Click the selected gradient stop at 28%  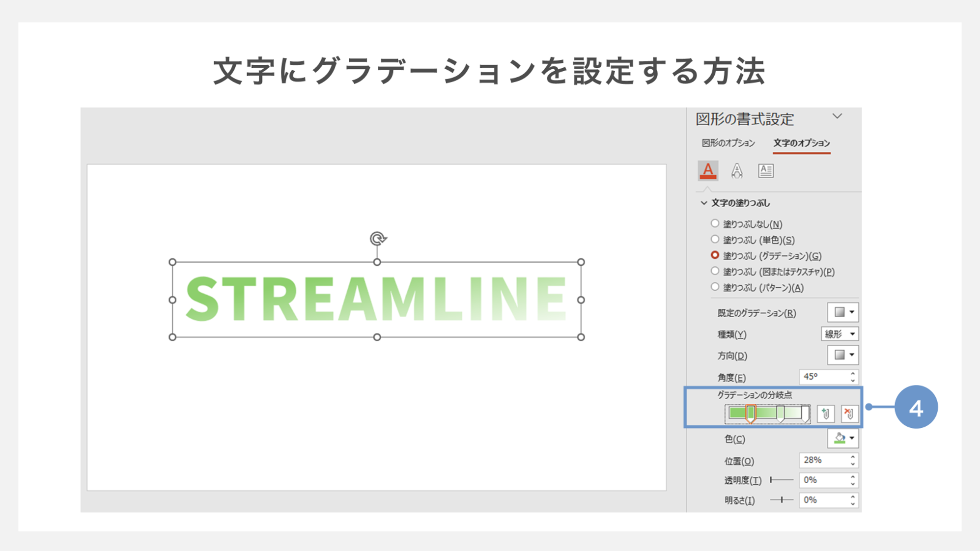751,413
